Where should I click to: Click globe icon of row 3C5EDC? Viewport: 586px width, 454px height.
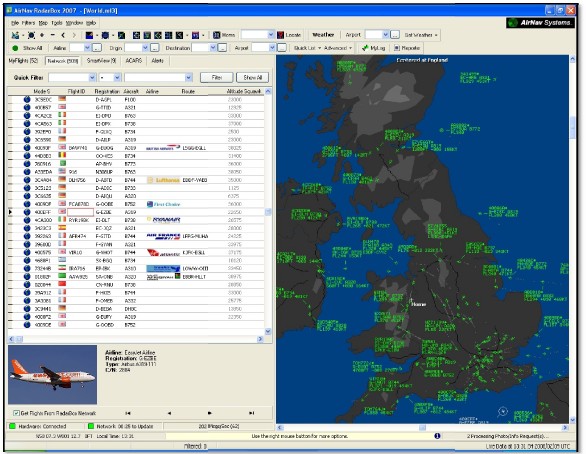(x=27, y=99)
